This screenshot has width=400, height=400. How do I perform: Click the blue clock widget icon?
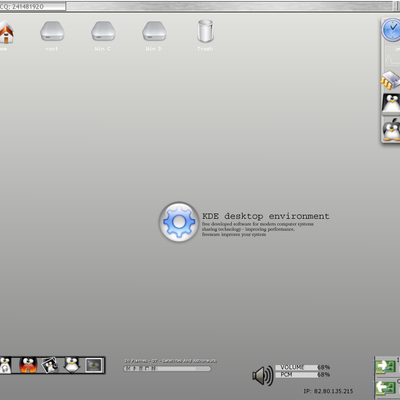[x=391, y=30]
